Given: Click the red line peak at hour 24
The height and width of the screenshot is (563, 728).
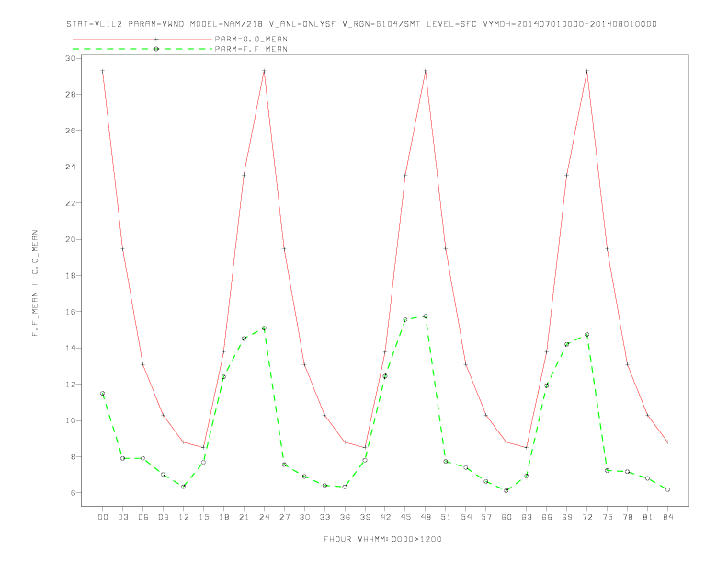Looking at the screenshot, I should coord(264,71).
